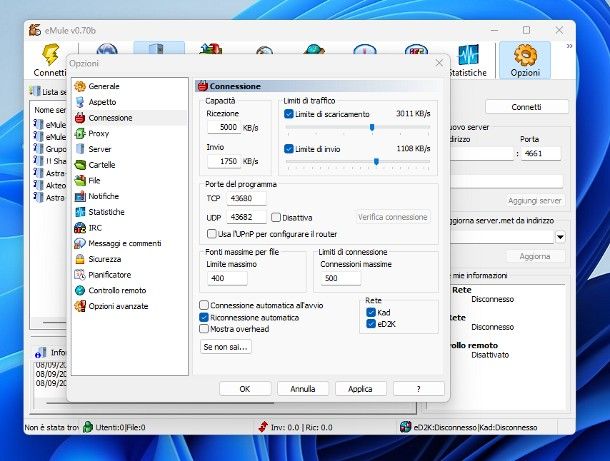This screenshot has width=610, height=461.
Task: Click eD2K/Kad status icon in status bar
Action: 405,427
